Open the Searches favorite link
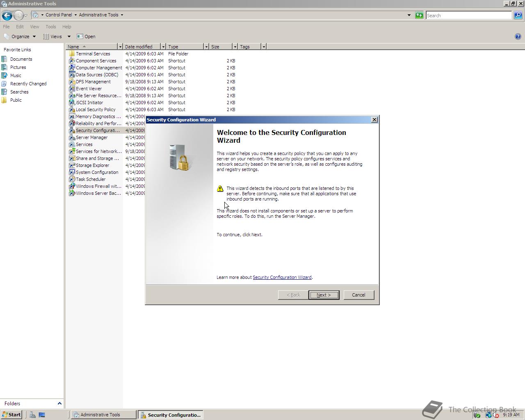This screenshot has height=420, width=525. click(19, 92)
